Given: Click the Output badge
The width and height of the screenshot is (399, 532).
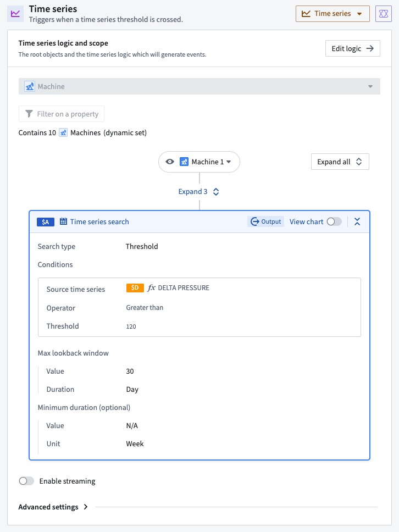Looking at the screenshot, I should [x=265, y=221].
